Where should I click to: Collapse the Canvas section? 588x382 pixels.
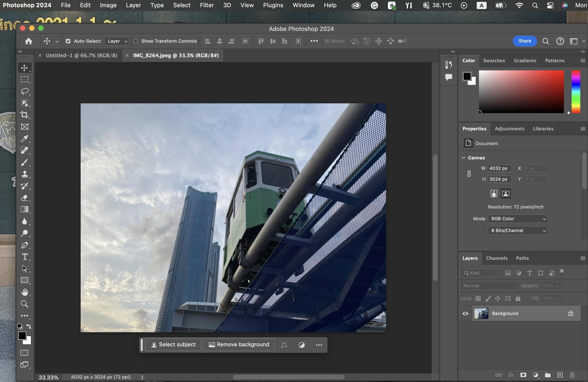pyautogui.click(x=463, y=158)
